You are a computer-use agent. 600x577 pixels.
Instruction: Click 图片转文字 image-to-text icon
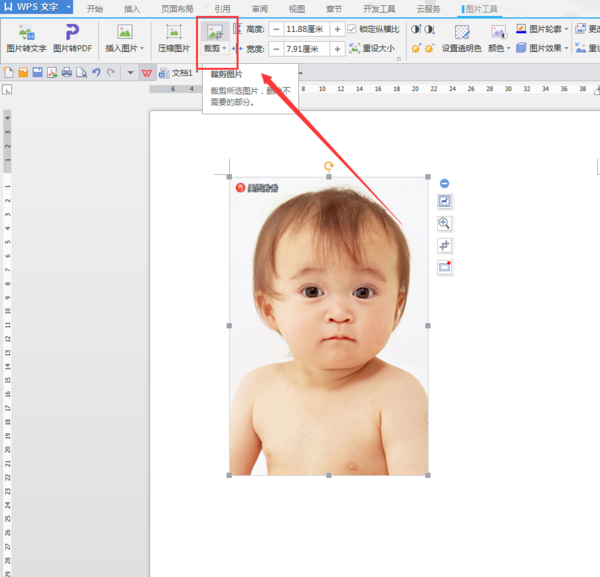point(26,38)
